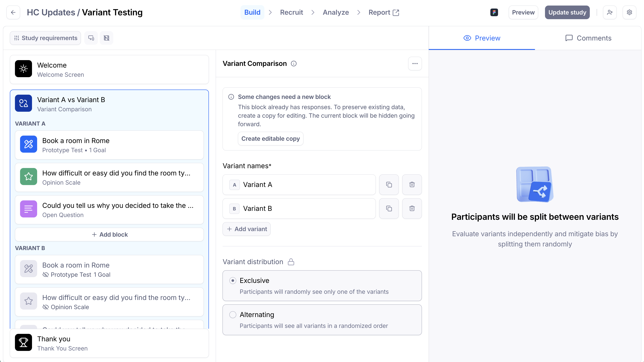Image resolution: width=644 pixels, height=362 pixels.
Task: Click the HC Updates breadcrumb
Action: [x=51, y=13]
